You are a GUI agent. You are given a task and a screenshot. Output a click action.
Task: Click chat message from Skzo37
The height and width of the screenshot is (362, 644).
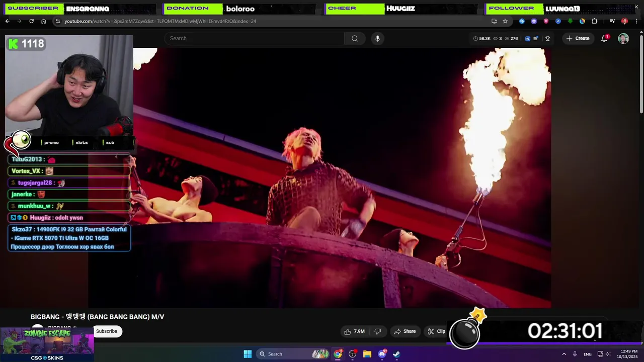pyautogui.click(x=69, y=238)
